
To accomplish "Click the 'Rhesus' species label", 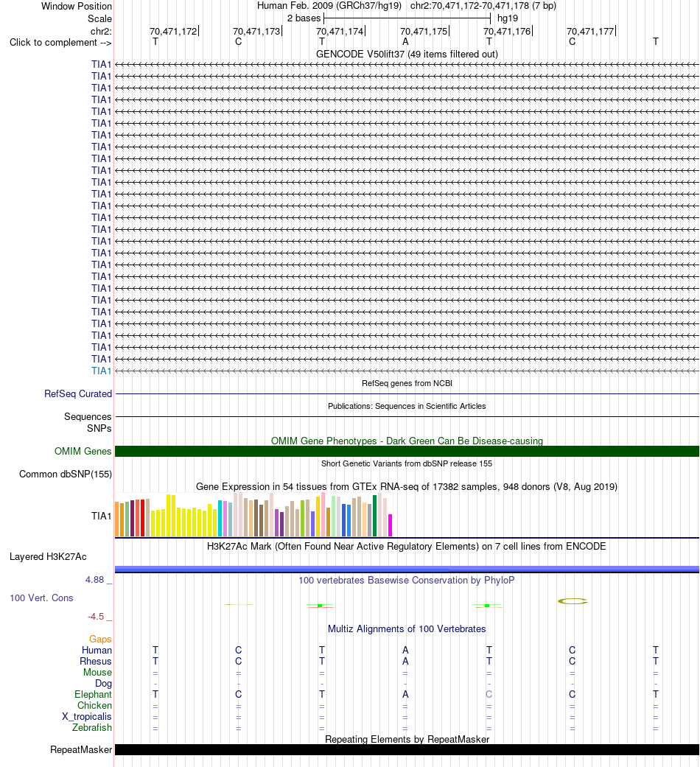I will (96, 662).
